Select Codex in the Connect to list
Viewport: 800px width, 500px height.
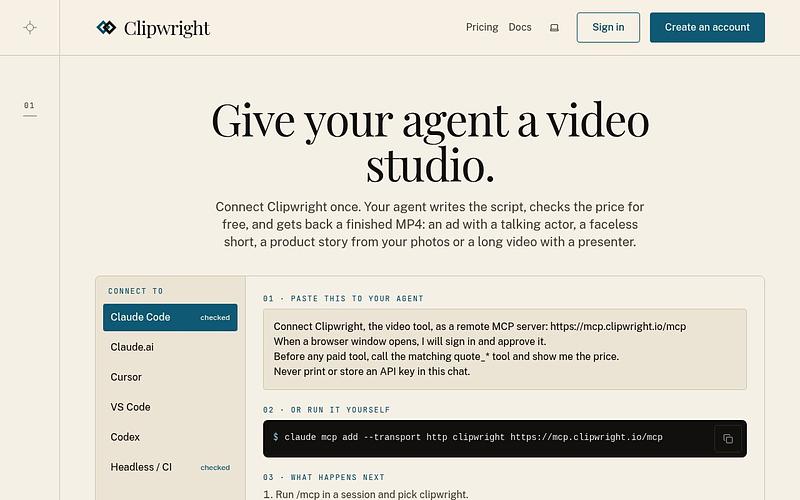tap(170, 437)
